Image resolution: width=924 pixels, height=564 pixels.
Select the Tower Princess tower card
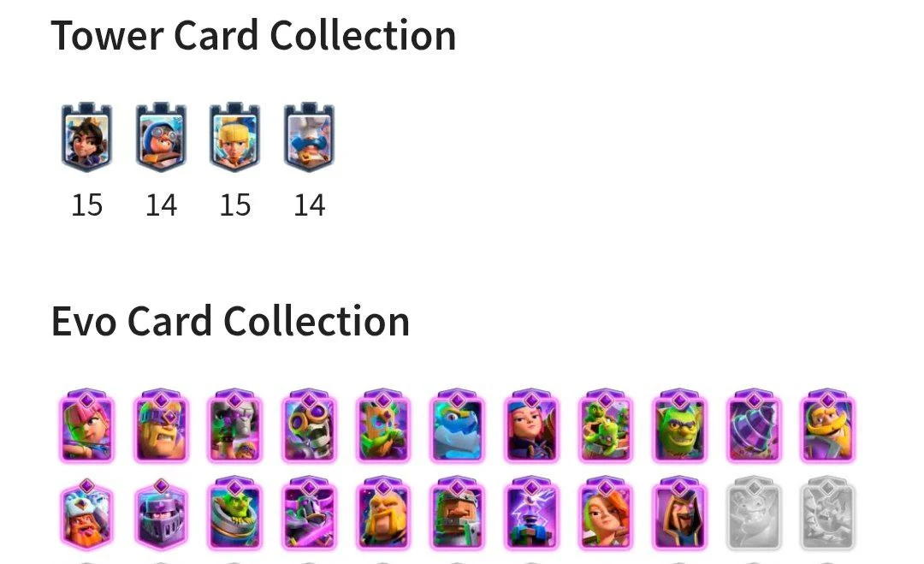(86, 137)
